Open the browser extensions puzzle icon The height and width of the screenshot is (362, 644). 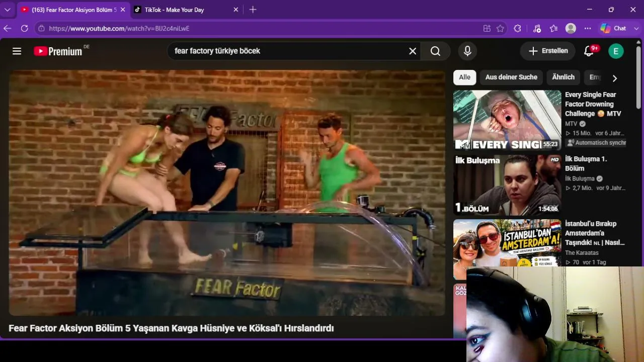click(x=517, y=29)
